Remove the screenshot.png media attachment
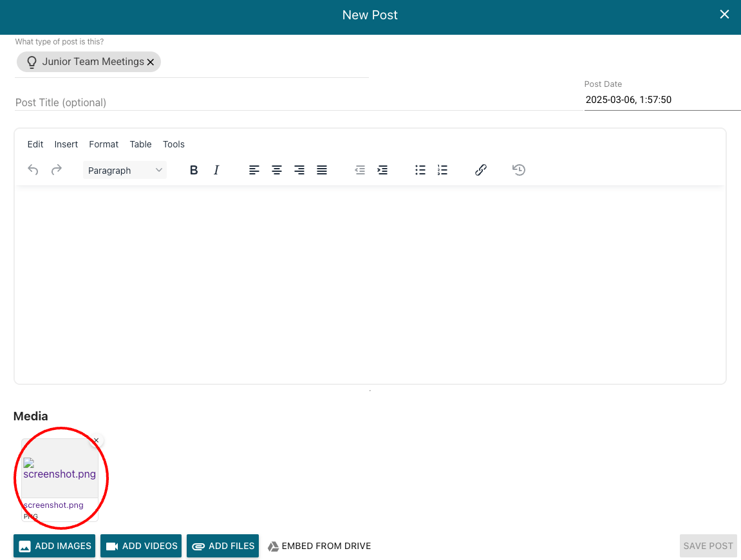 click(96, 440)
